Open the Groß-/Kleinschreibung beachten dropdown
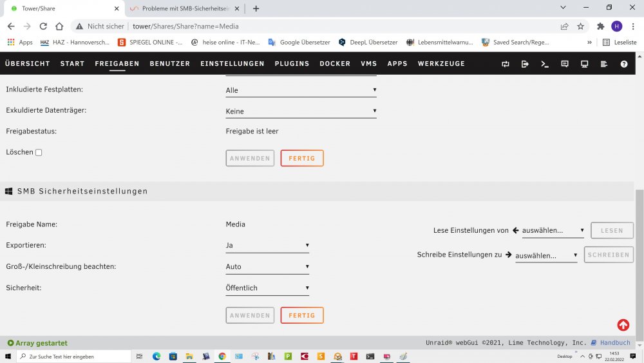The height and width of the screenshot is (363, 644). click(x=267, y=267)
